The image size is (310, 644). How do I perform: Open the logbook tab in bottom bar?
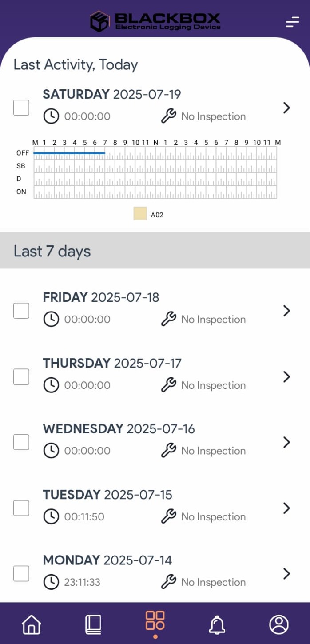93,624
